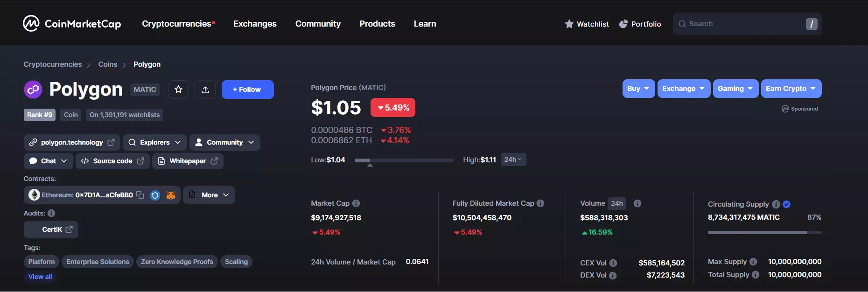This screenshot has width=868, height=292.
Task: Click the Portfolio pie chart icon
Action: pos(623,24)
